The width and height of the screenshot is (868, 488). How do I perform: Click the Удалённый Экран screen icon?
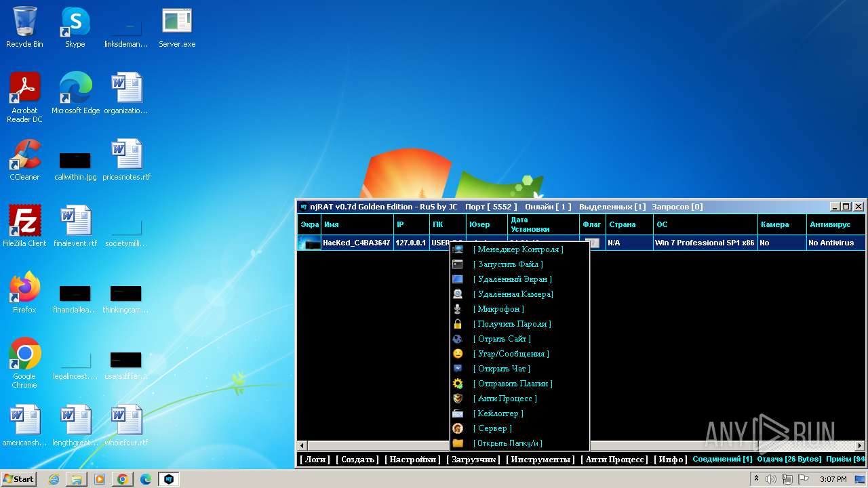pos(458,279)
